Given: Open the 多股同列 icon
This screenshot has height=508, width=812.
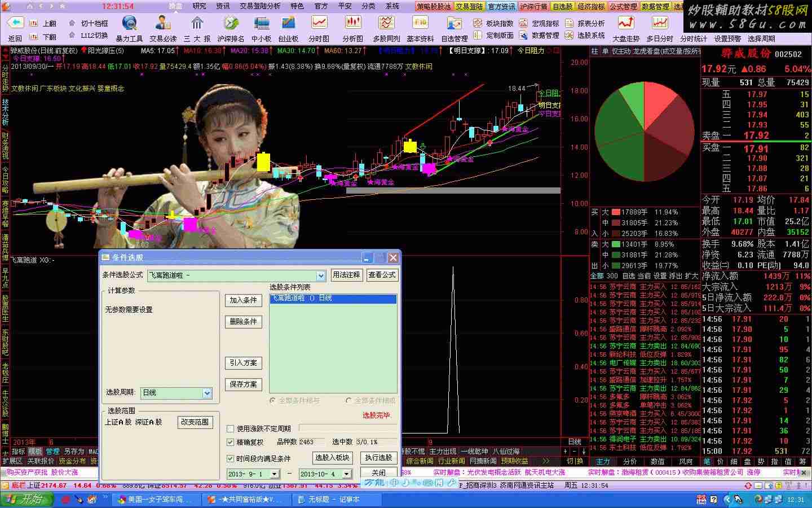Looking at the screenshot, I should pyautogui.click(x=386, y=23).
